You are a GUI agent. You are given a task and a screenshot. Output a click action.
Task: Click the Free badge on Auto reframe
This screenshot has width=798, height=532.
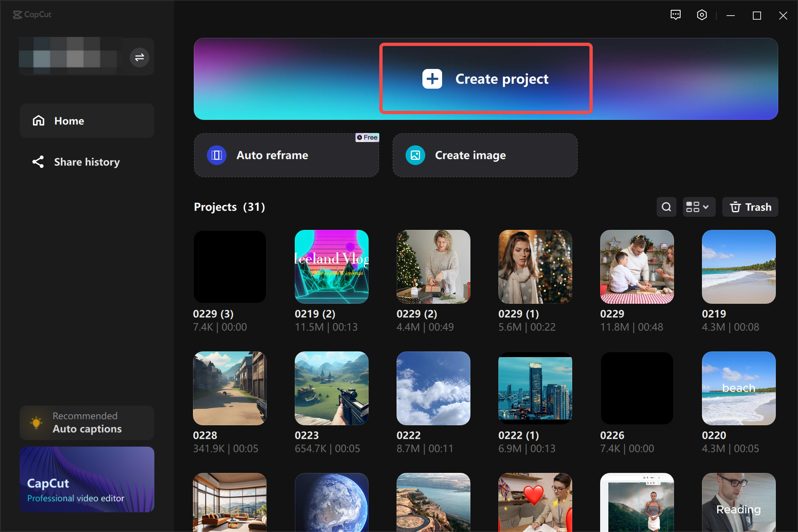(367, 138)
